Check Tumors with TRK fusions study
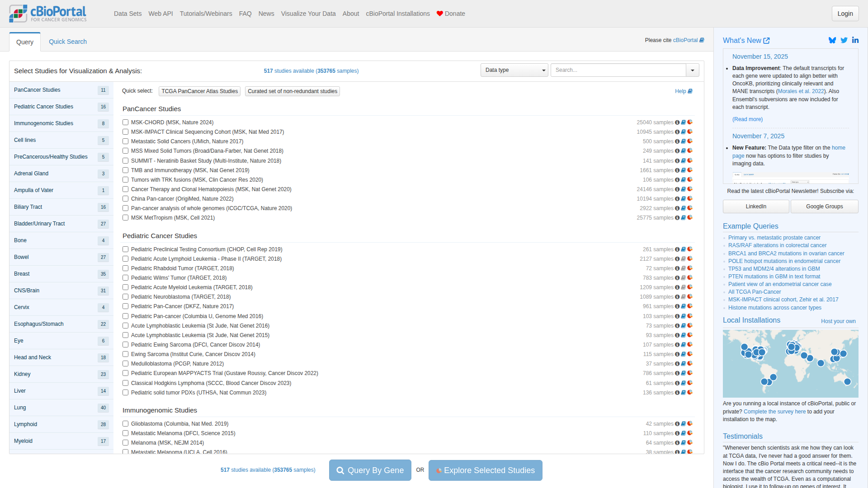Viewport: 868px width, 488px height. coord(126,180)
